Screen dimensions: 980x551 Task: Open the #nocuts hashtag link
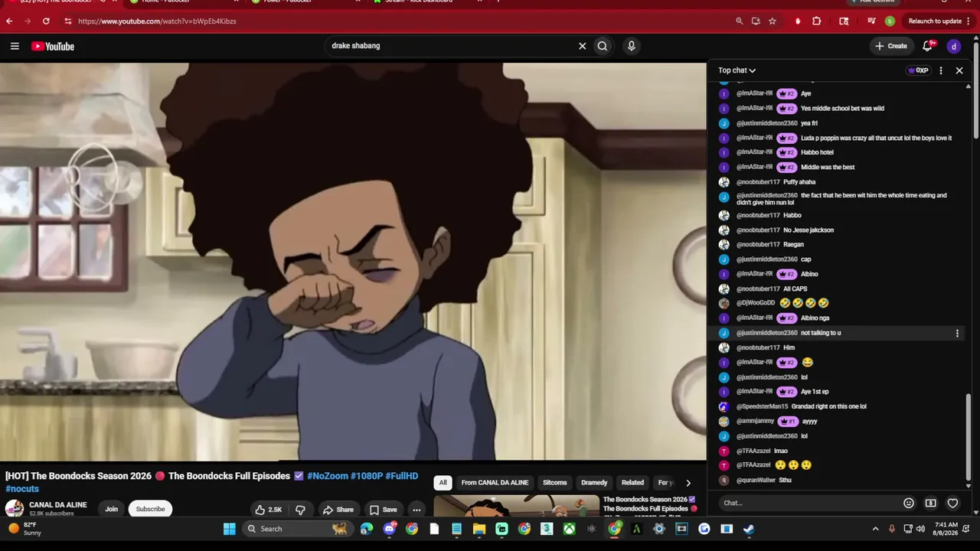click(x=22, y=489)
